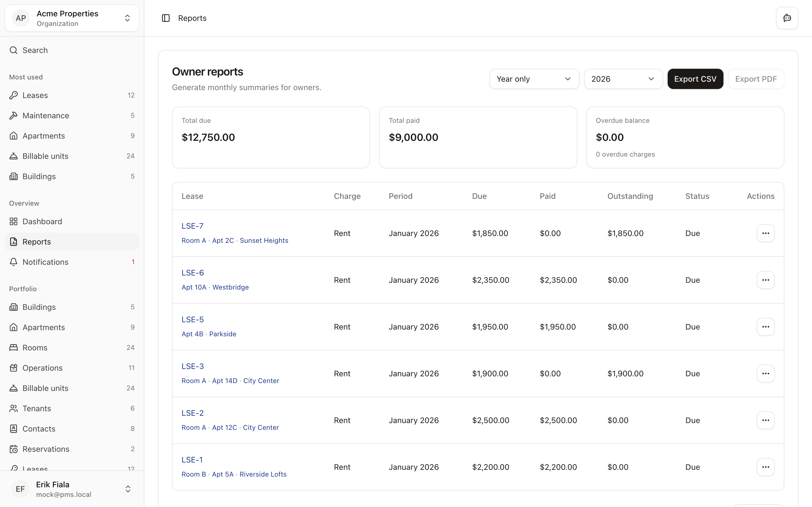812x507 pixels.
Task: Select the Dashboard grid icon
Action: (14, 221)
